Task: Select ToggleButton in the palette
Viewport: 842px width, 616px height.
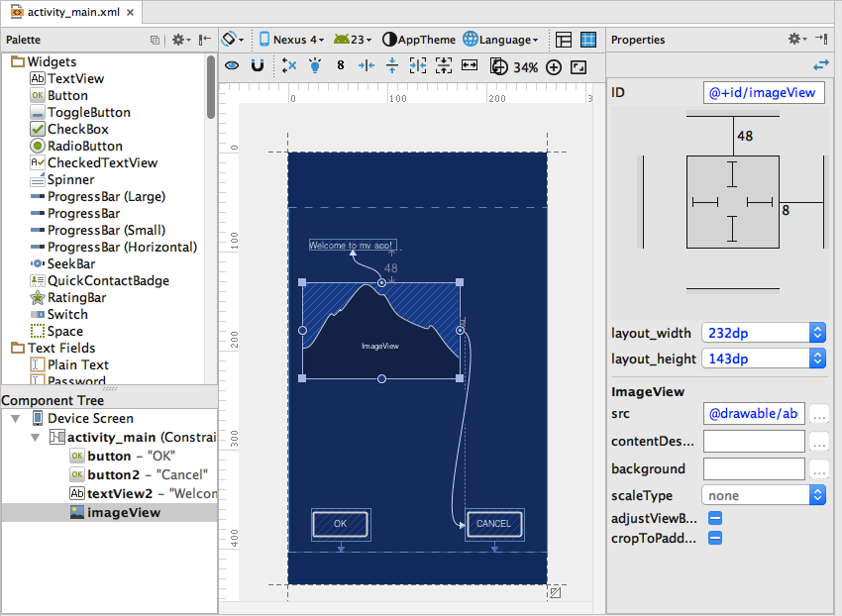Action: (80, 112)
